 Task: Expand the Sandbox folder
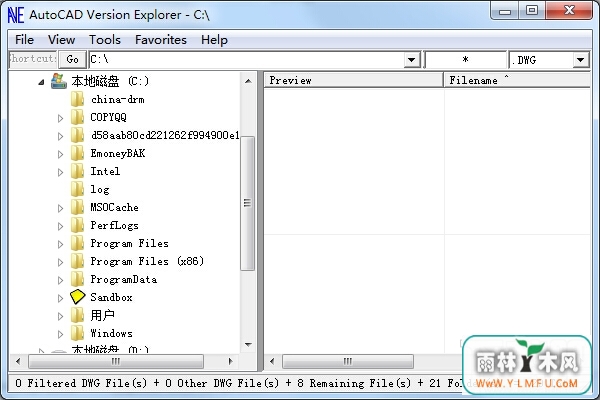point(60,298)
